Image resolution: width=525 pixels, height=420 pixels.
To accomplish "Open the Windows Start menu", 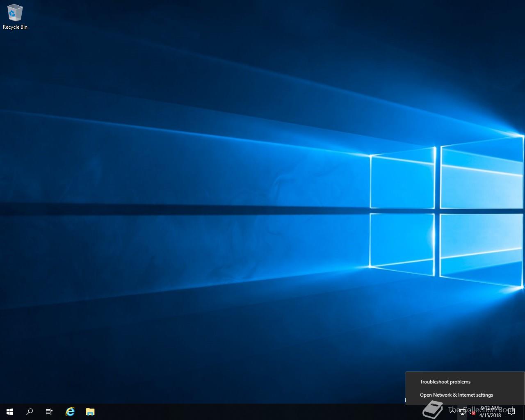I will coord(10,412).
